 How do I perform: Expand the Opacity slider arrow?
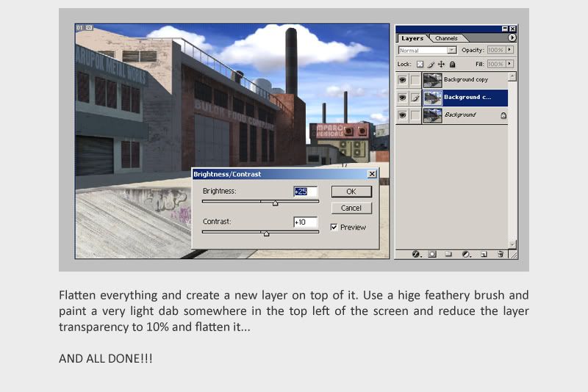pyautogui.click(x=509, y=50)
